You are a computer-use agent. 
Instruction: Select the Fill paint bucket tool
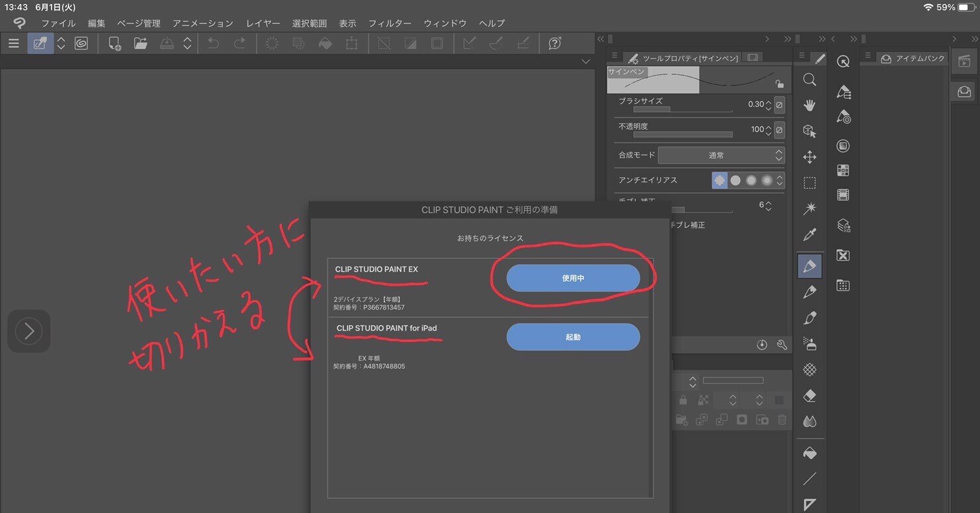809,453
